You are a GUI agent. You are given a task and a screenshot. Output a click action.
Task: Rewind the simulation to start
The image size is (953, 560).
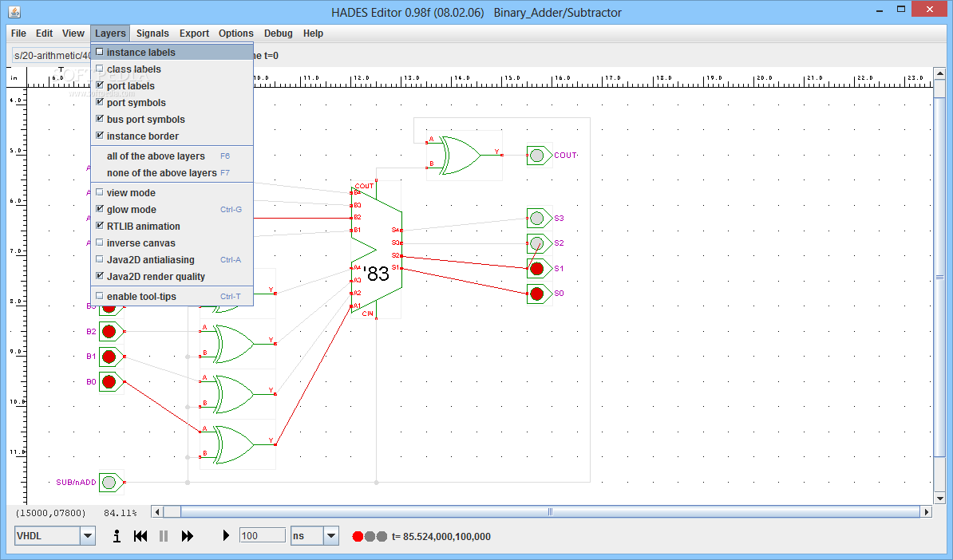point(140,536)
